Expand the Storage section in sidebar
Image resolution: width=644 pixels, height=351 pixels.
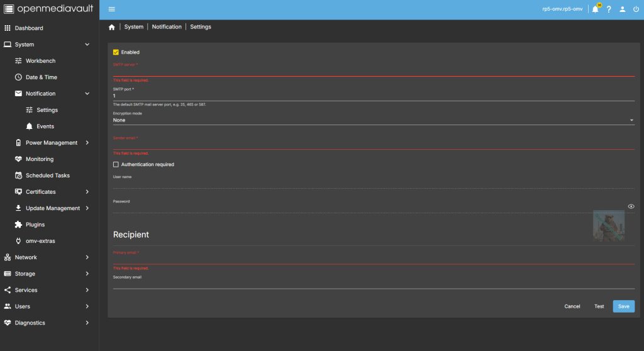[25, 274]
